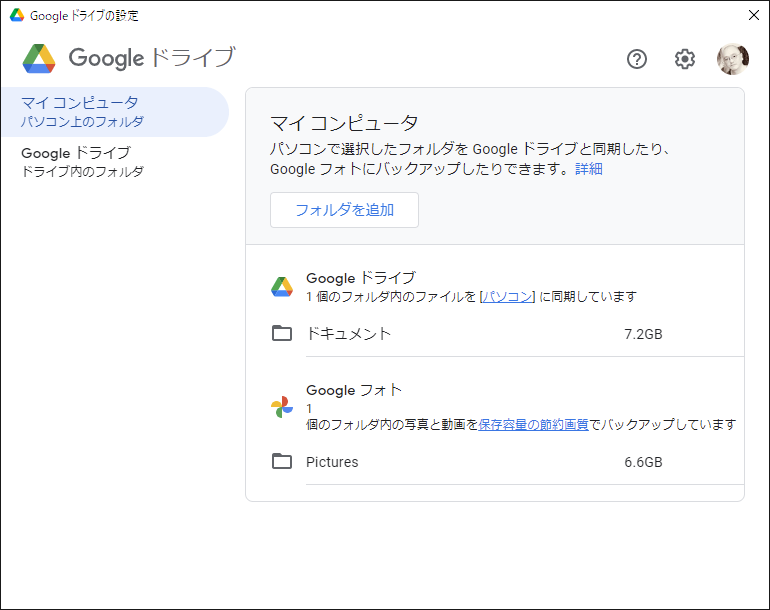
Task: Switch to the Google ドライブ sidebar tab
Action: [115, 162]
